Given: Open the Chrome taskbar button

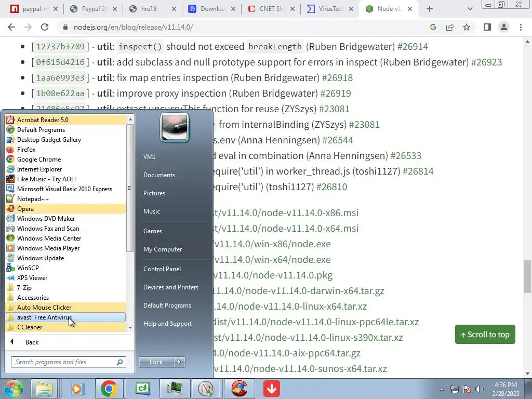Looking at the screenshot, I should (109, 389).
